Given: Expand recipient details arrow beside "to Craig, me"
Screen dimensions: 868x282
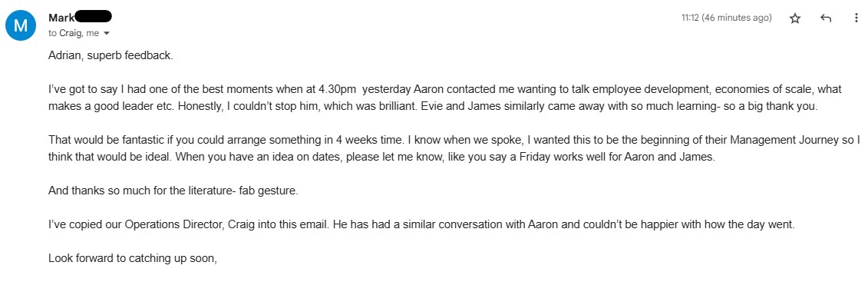Looking at the screenshot, I should (x=107, y=33).
